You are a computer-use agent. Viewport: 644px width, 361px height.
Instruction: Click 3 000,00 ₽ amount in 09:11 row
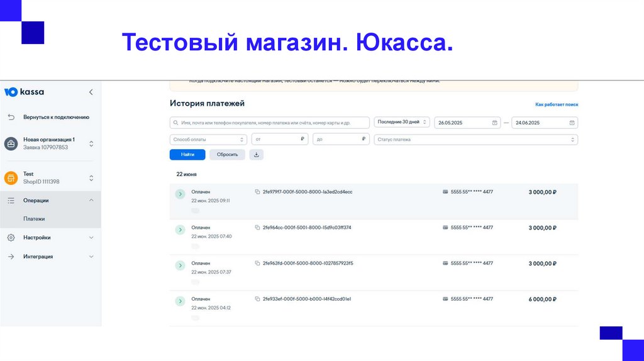point(542,192)
